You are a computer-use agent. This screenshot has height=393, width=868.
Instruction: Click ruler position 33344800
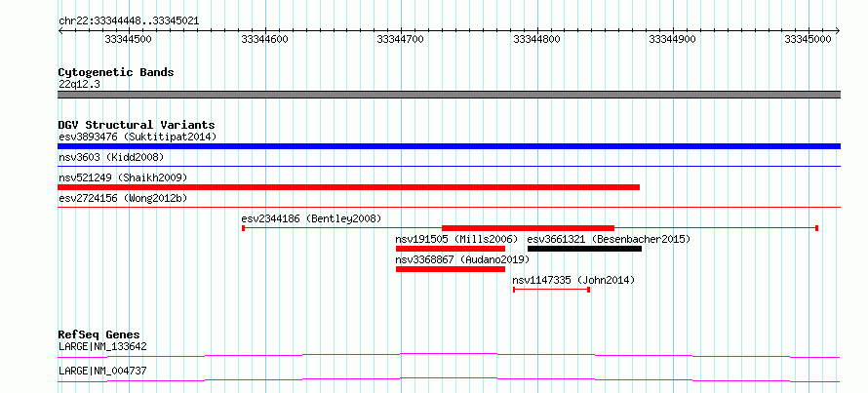pos(536,39)
